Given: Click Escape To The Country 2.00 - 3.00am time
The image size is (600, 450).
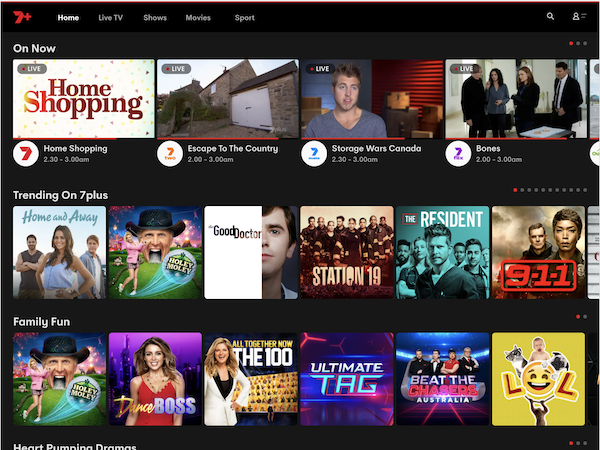Looking at the screenshot, I should [x=210, y=160].
